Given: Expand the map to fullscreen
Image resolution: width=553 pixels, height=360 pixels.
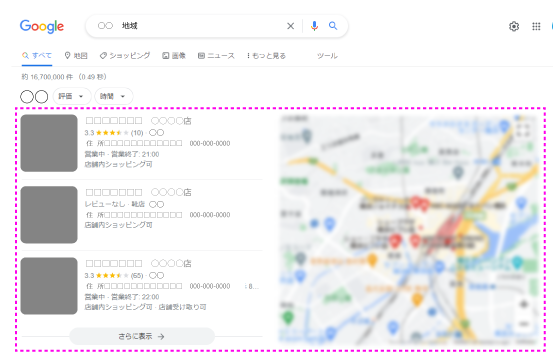Looking at the screenshot, I should coord(523,130).
